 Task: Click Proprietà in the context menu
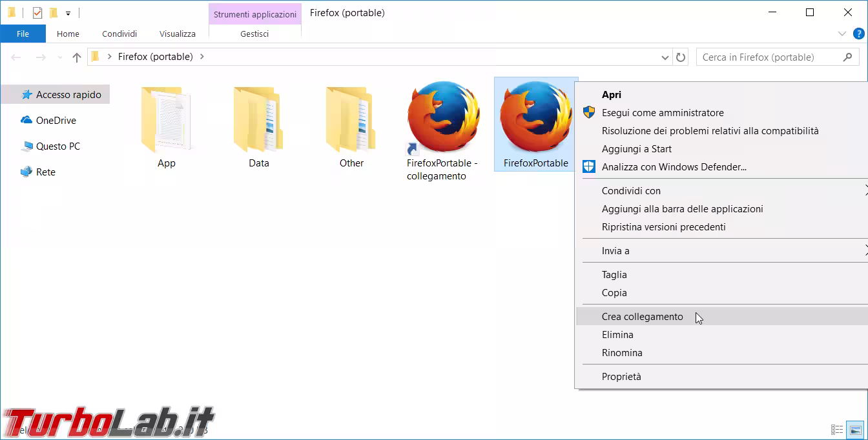(621, 377)
